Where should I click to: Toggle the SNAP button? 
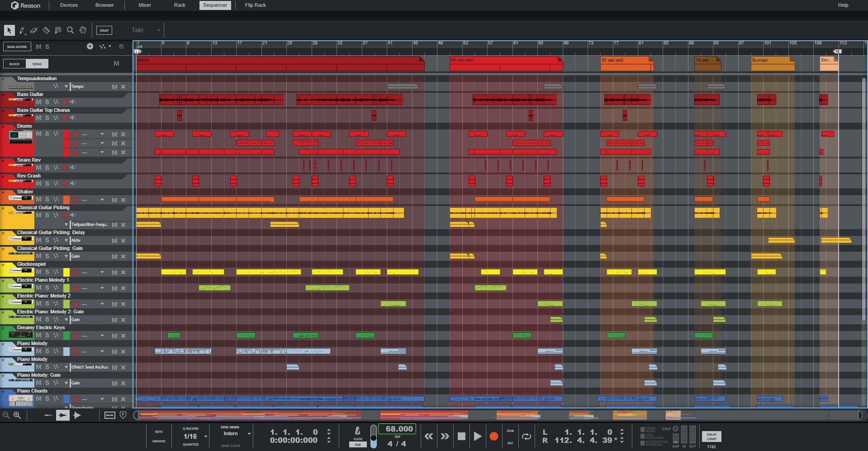[104, 30]
